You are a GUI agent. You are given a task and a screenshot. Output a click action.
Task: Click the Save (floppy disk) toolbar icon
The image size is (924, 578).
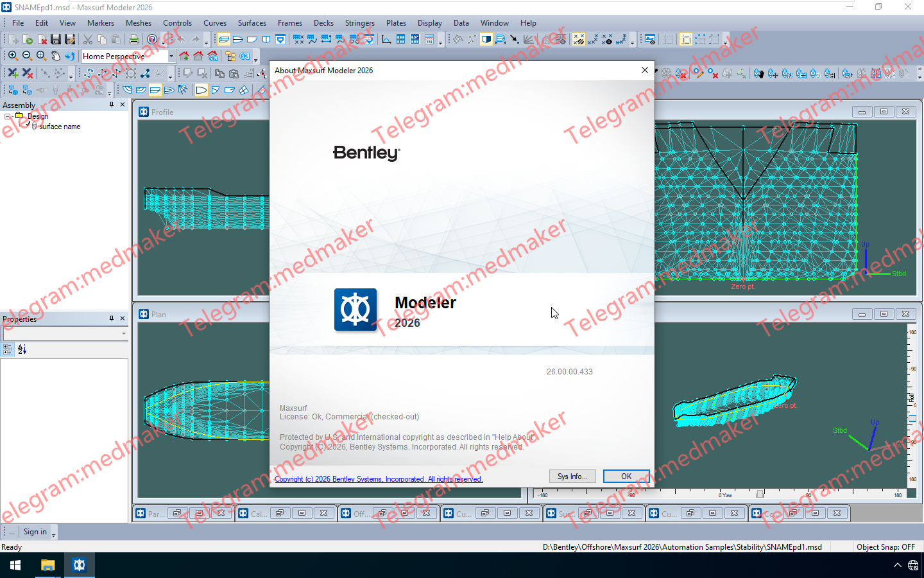pyautogui.click(x=56, y=40)
